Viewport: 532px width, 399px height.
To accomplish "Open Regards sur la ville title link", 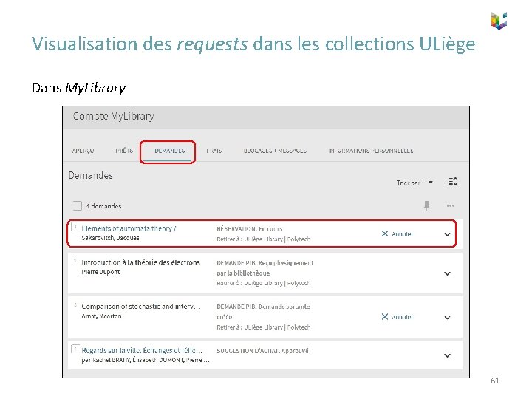I will [x=142, y=350].
